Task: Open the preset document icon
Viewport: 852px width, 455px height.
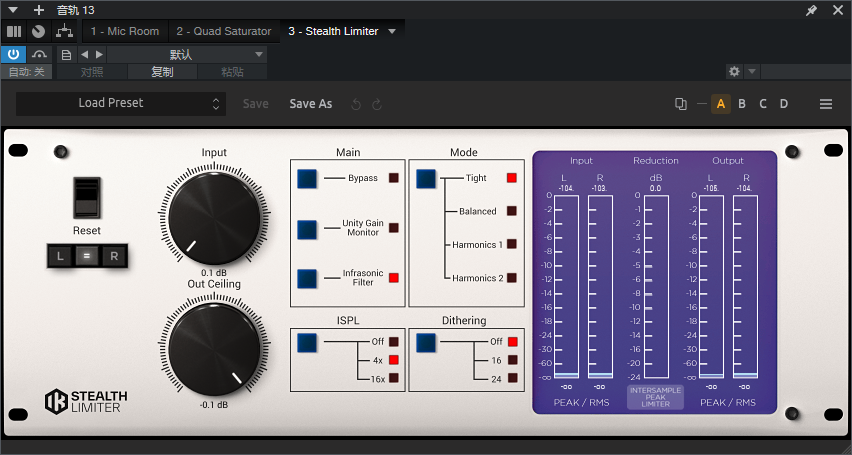Action: pos(66,54)
